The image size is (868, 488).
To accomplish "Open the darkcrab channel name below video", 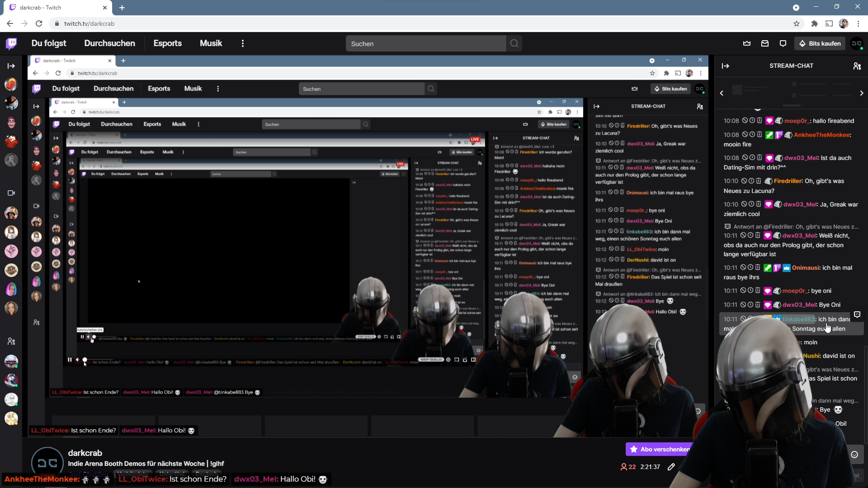I will (x=85, y=453).
